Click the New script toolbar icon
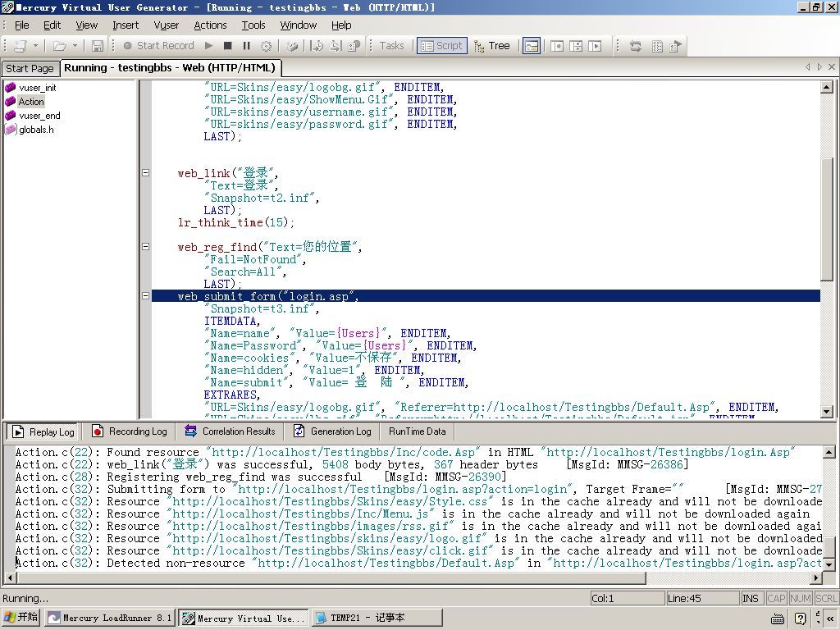840x630 pixels. click(21, 46)
